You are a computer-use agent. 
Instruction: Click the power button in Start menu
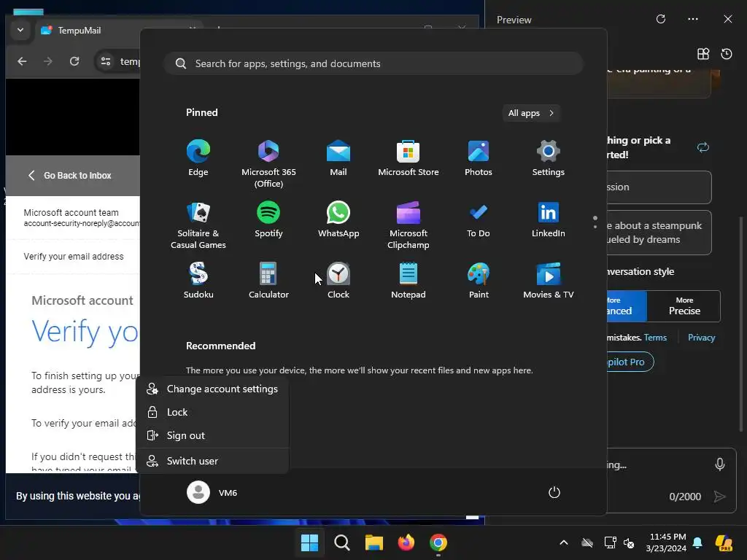tap(554, 492)
